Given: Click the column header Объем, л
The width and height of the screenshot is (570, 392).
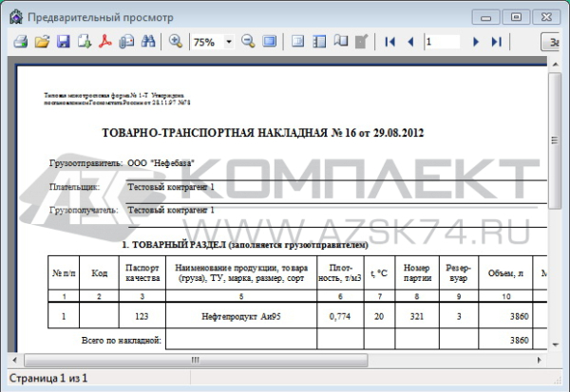Looking at the screenshot, I should click(505, 273).
